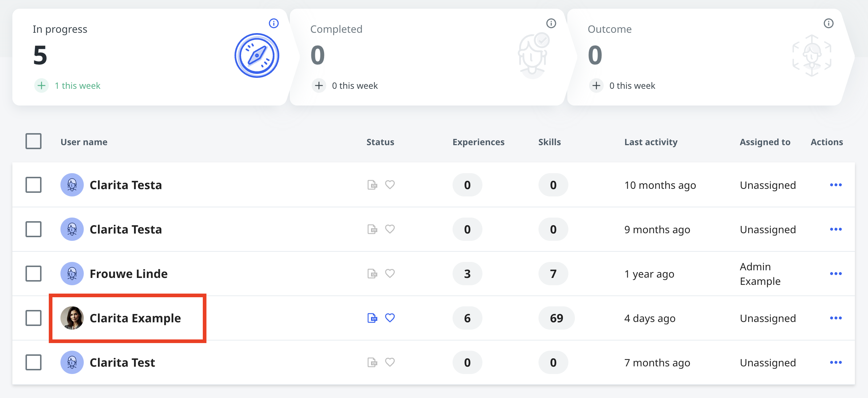
Task: Check the Clarita Example row checkbox
Action: tap(33, 318)
